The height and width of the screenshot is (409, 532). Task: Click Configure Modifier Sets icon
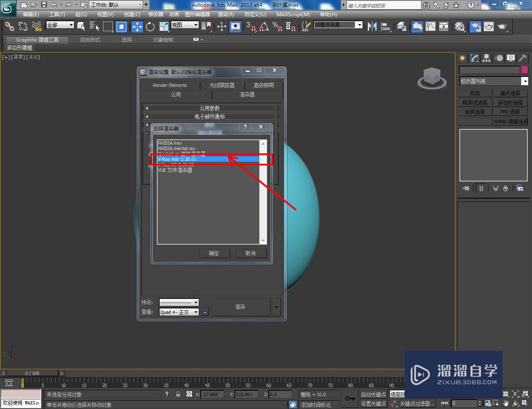520,188
